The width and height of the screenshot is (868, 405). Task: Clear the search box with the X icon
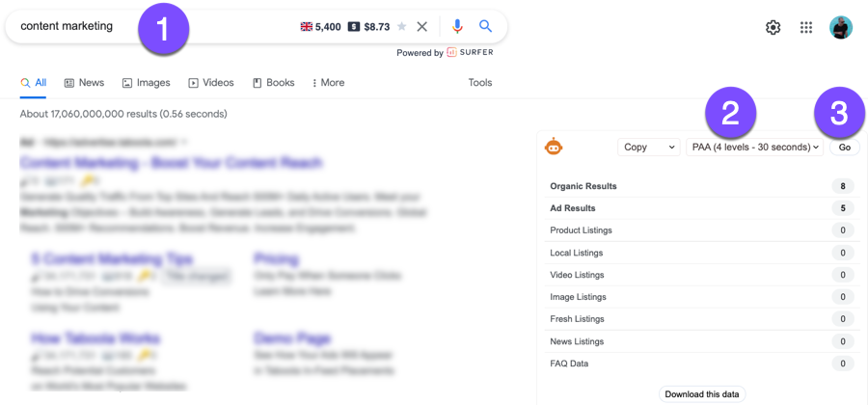tap(421, 27)
